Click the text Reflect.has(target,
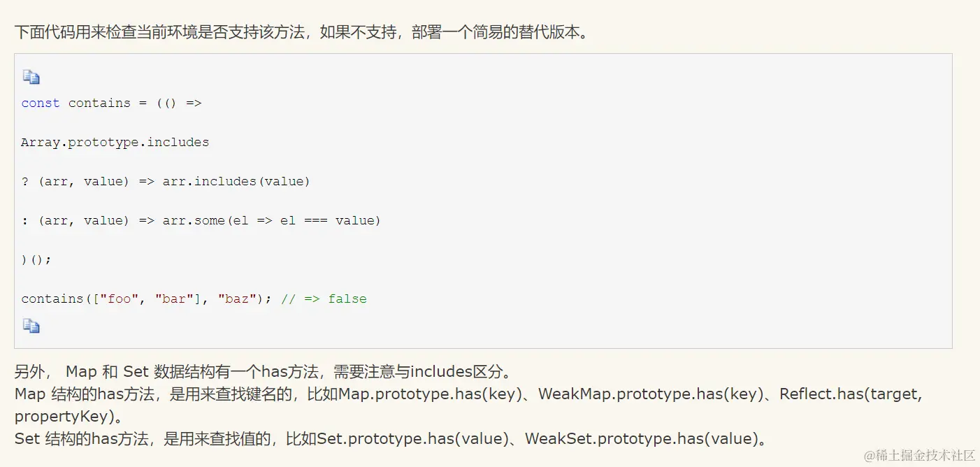The image size is (980, 467). (x=851, y=394)
